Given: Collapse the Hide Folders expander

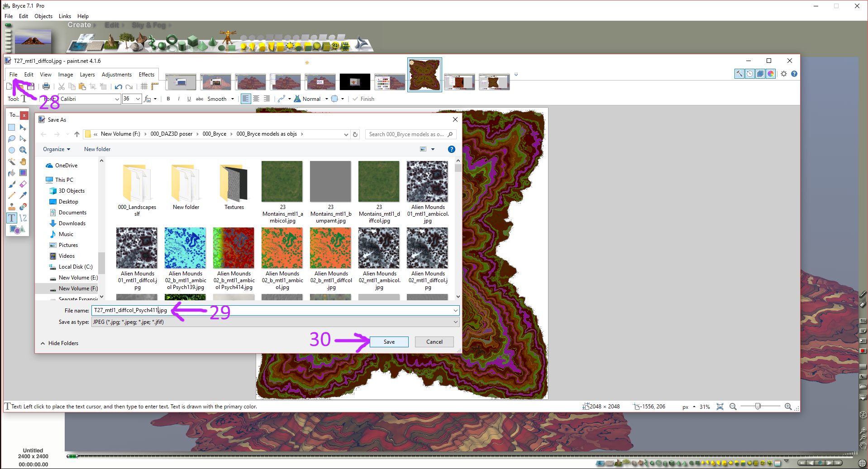Looking at the screenshot, I should coord(59,343).
